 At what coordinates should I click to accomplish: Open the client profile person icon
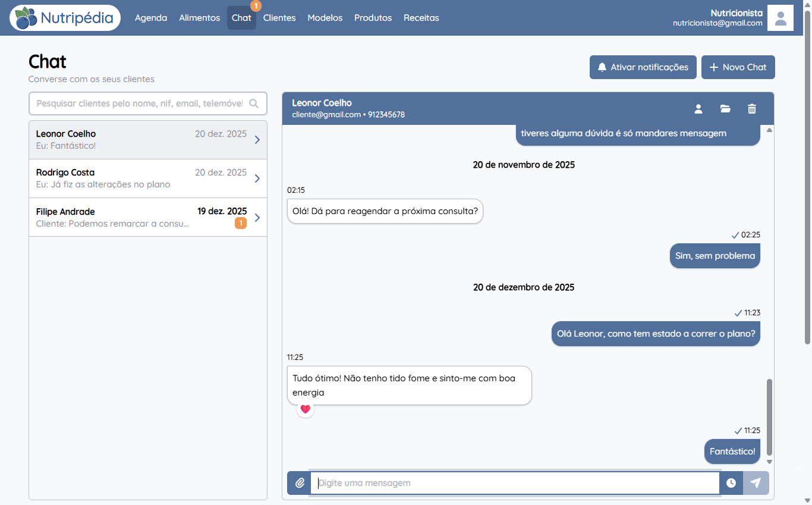[698, 109]
